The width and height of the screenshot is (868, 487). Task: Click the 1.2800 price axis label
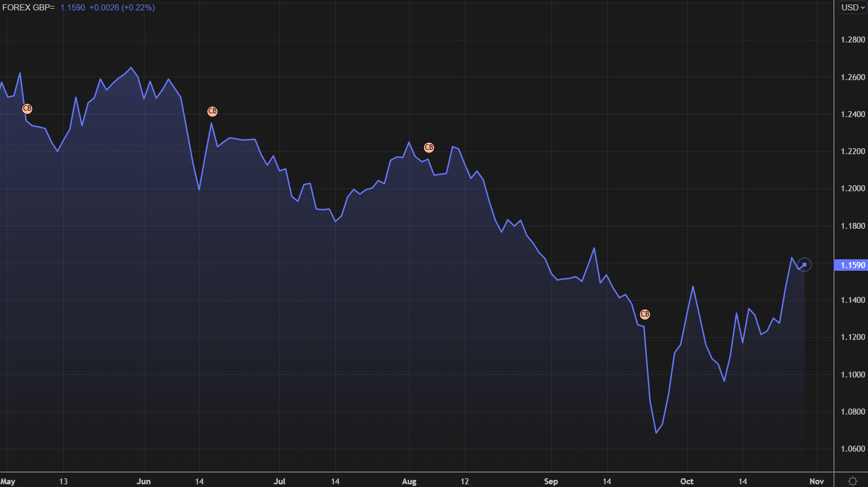click(853, 40)
